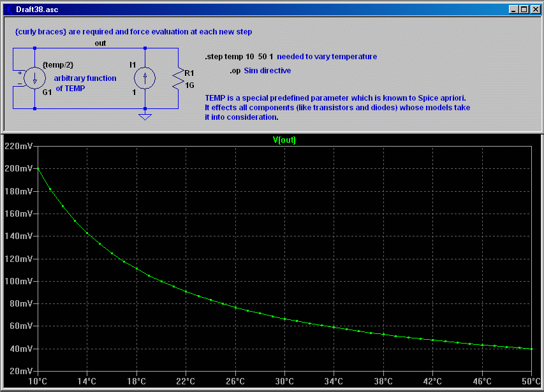Click the '.step temp 10 50 1' directive
Viewport: 544px width, 392px height.
tap(239, 57)
